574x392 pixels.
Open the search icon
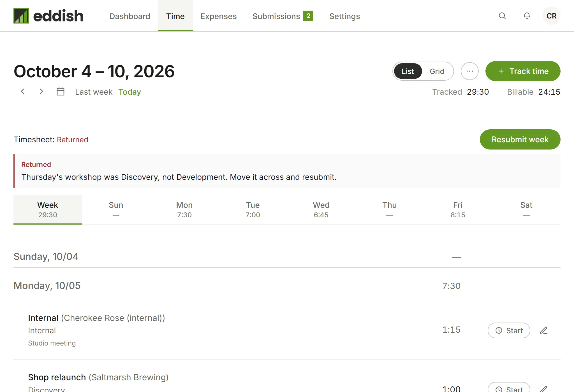click(x=502, y=16)
